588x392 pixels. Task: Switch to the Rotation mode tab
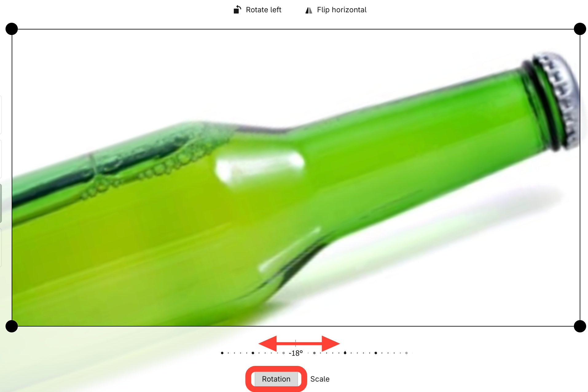click(276, 379)
